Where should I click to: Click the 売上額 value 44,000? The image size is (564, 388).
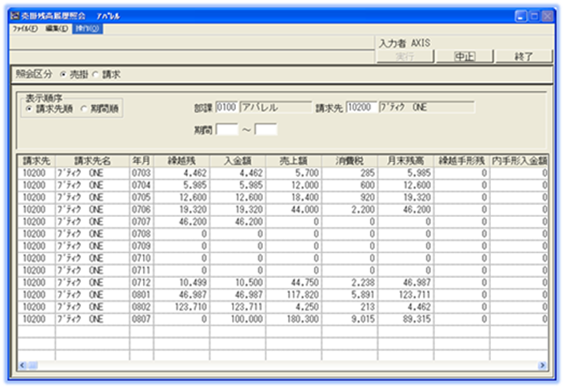(x=294, y=210)
